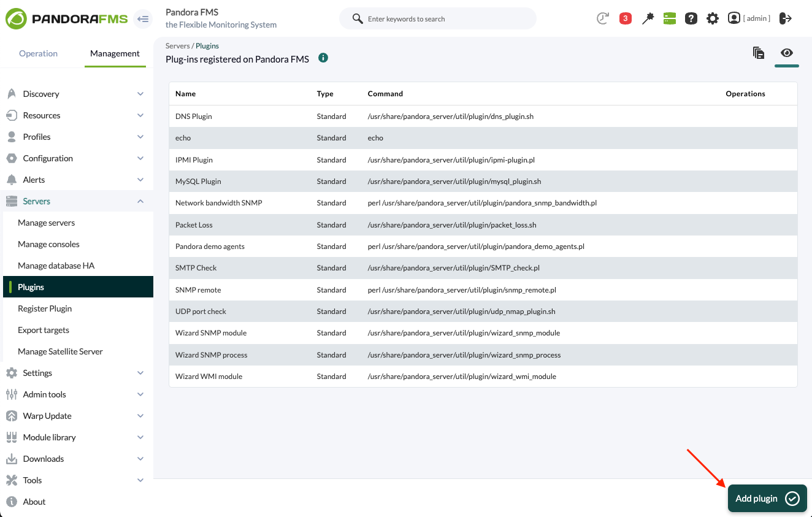This screenshot has width=812, height=517.
Task: Expand the Settings menu chevron
Action: pyautogui.click(x=140, y=373)
